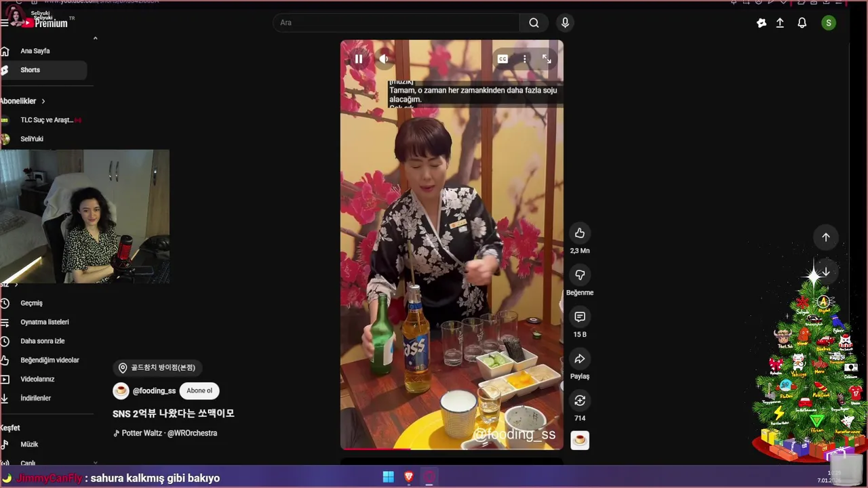The image size is (868, 488).
Task: Like the Short with 2,3 Mn likes
Action: (580, 233)
